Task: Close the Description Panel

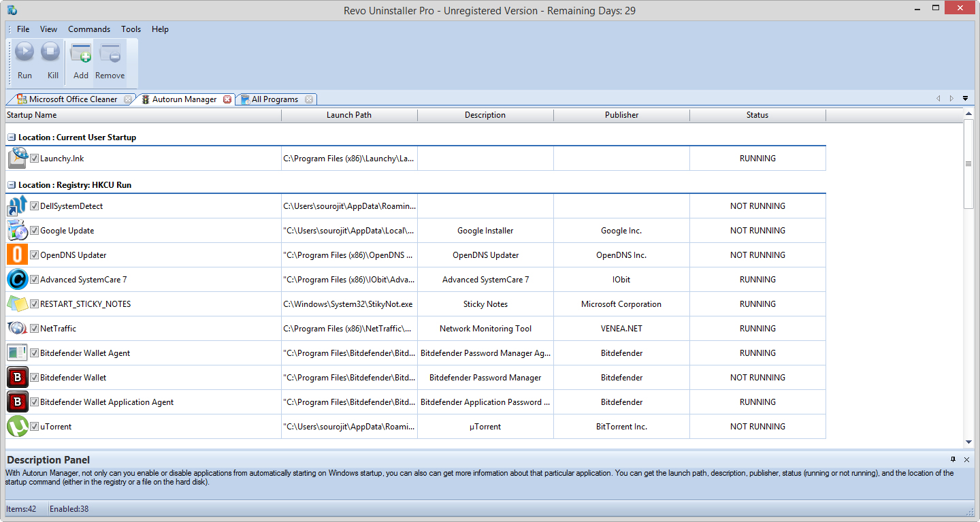Action: pos(966,460)
